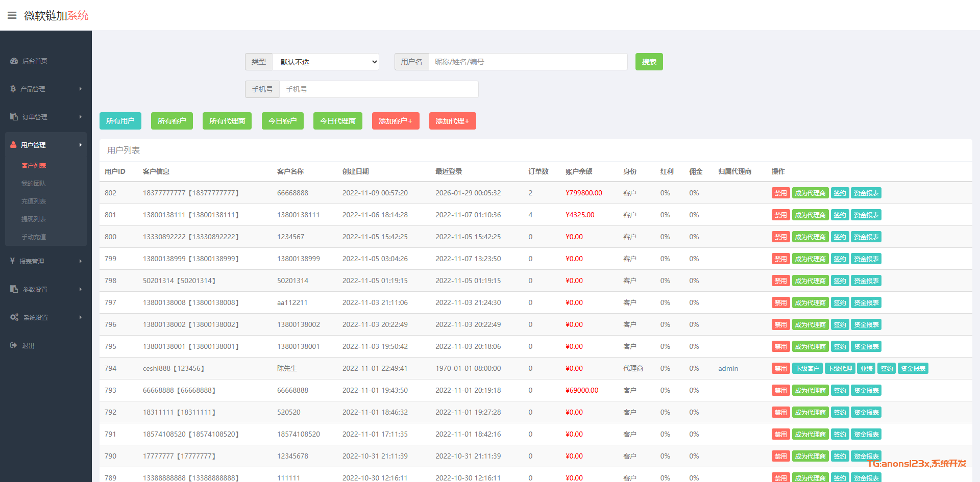Click the hamburger menu icon

(12, 15)
